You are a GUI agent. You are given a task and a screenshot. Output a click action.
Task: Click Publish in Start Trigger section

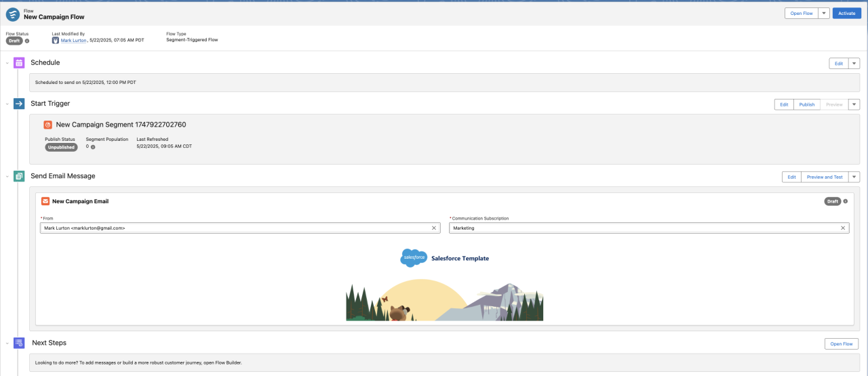(806, 104)
